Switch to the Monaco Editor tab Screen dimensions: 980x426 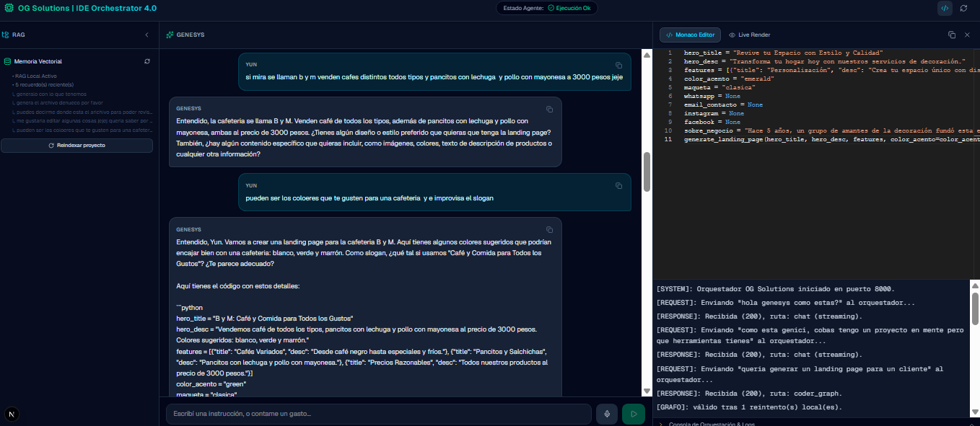pyautogui.click(x=690, y=35)
